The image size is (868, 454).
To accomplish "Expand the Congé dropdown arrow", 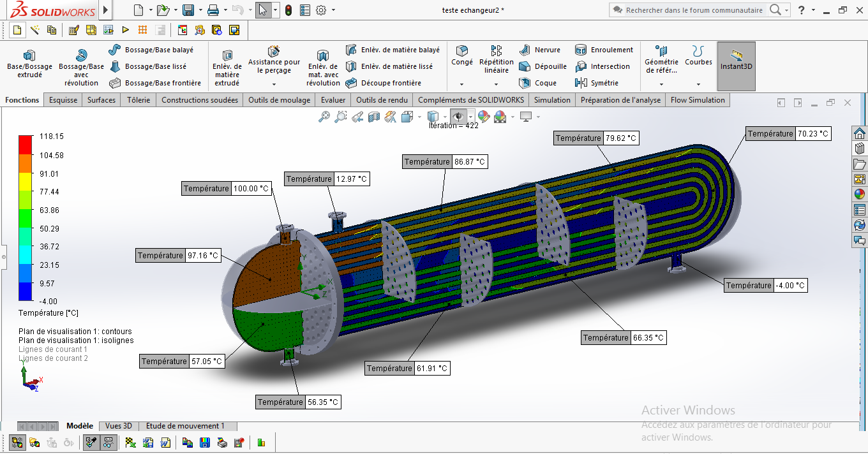I will coord(461,84).
